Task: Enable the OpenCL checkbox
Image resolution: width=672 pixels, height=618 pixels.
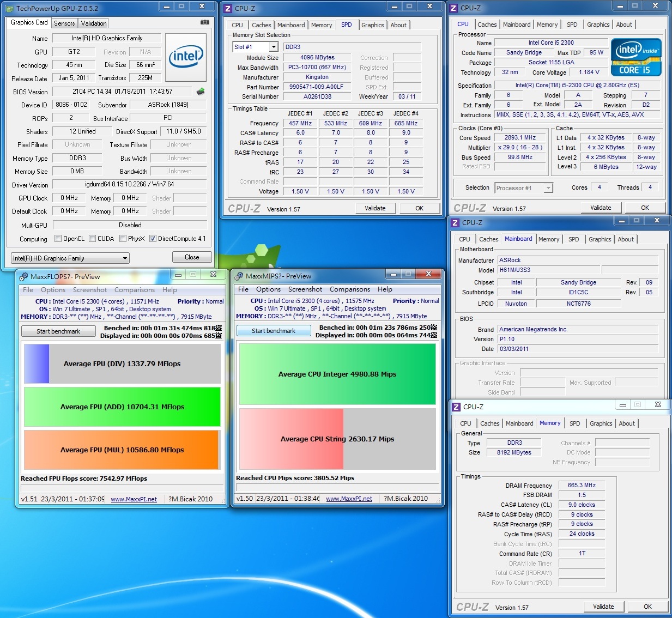Action: tap(58, 238)
